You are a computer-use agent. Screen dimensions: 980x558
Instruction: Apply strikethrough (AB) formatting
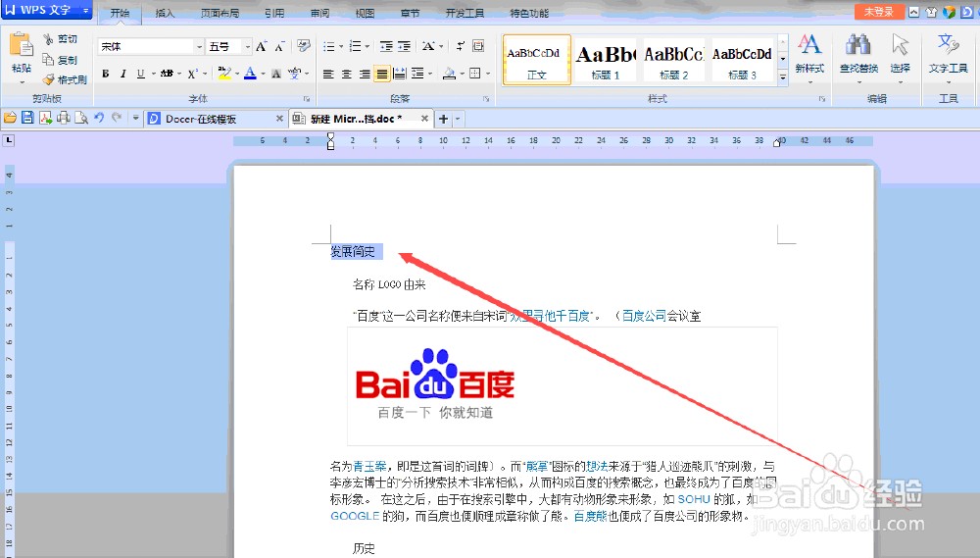click(167, 74)
